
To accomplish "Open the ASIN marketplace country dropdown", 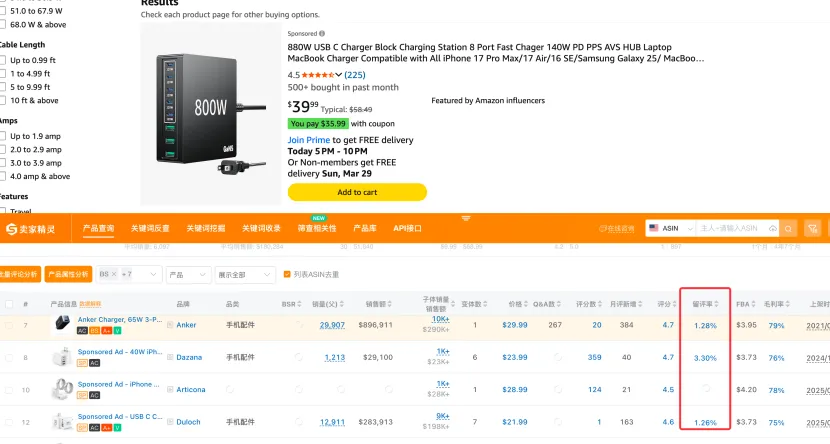I will [669, 229].
